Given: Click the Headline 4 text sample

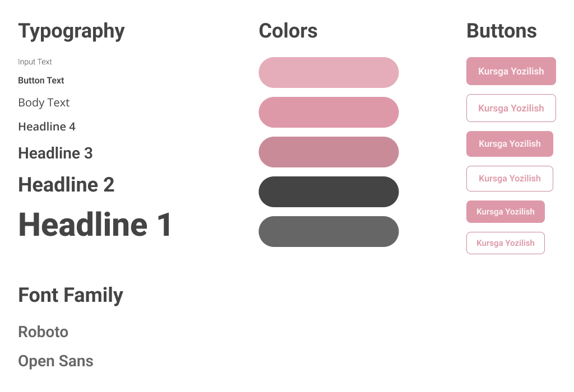Looking at the screenshot, I should pyautogui.click(x=47, y=127).
